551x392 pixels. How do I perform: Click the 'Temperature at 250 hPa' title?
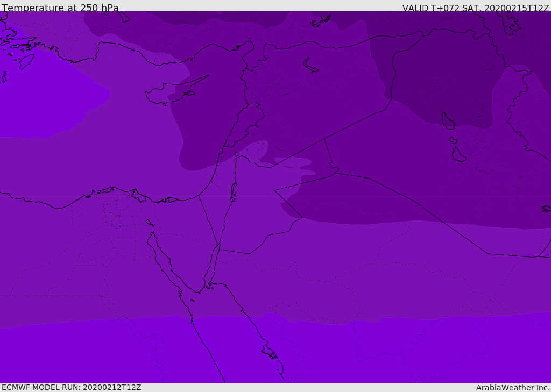[x=60, y=8]
